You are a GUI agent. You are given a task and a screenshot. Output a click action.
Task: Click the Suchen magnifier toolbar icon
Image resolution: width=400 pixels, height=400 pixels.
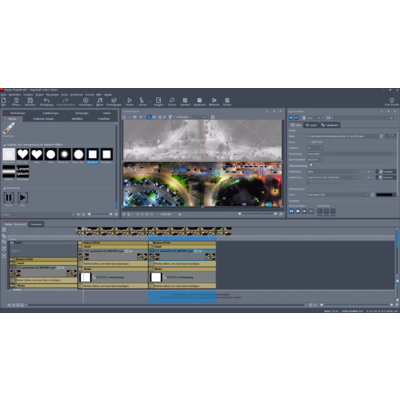coord(172,101)
